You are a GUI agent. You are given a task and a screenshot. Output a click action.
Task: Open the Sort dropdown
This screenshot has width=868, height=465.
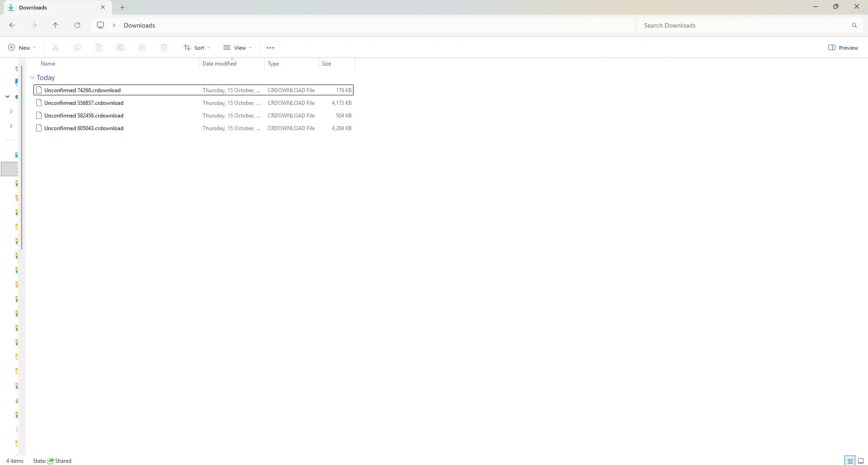(x=197, y=47)
